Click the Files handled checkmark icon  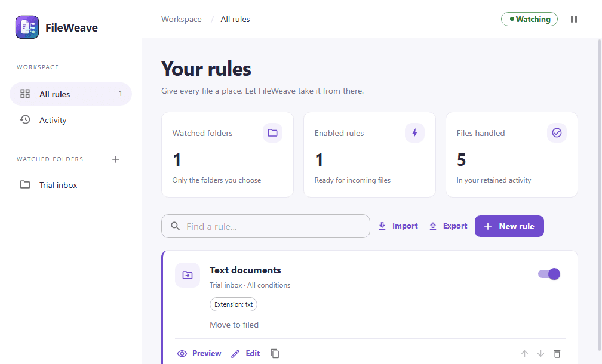pyautogui.click(x=557, y=132)
